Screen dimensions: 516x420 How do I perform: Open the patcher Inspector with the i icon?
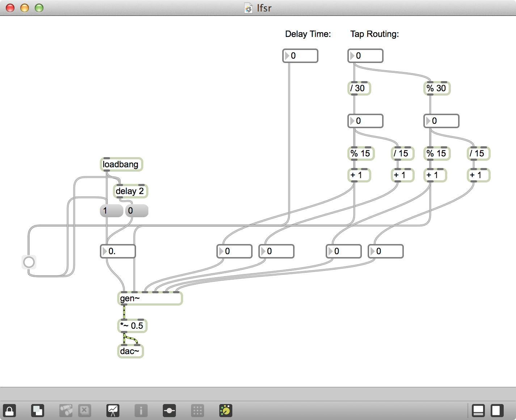tap(141, 411)
